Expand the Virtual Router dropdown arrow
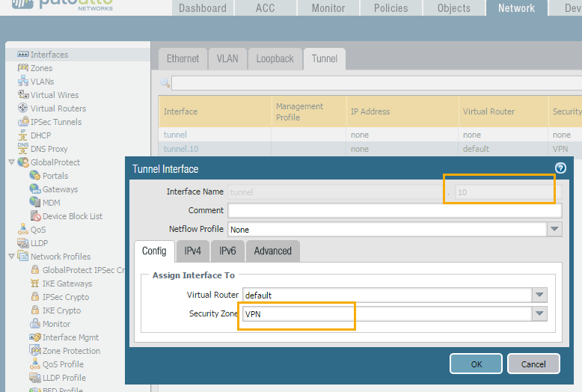The image size is (582, 392). click(x=539, y=295)
